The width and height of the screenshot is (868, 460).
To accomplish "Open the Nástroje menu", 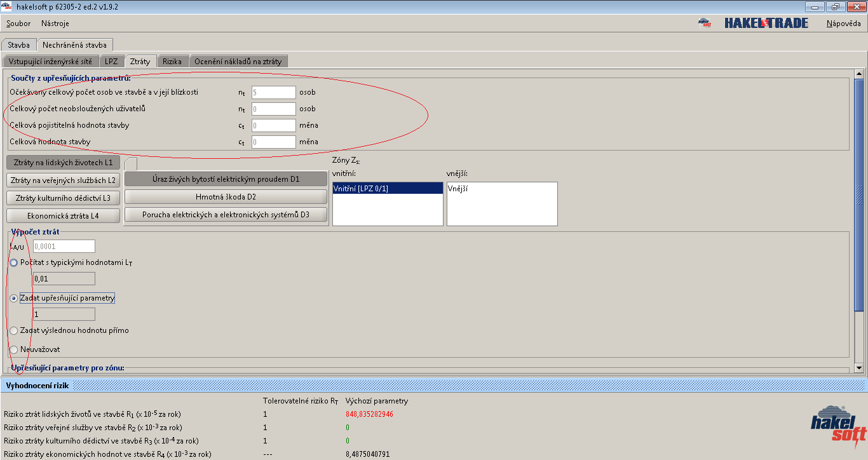I will point(55,24).
